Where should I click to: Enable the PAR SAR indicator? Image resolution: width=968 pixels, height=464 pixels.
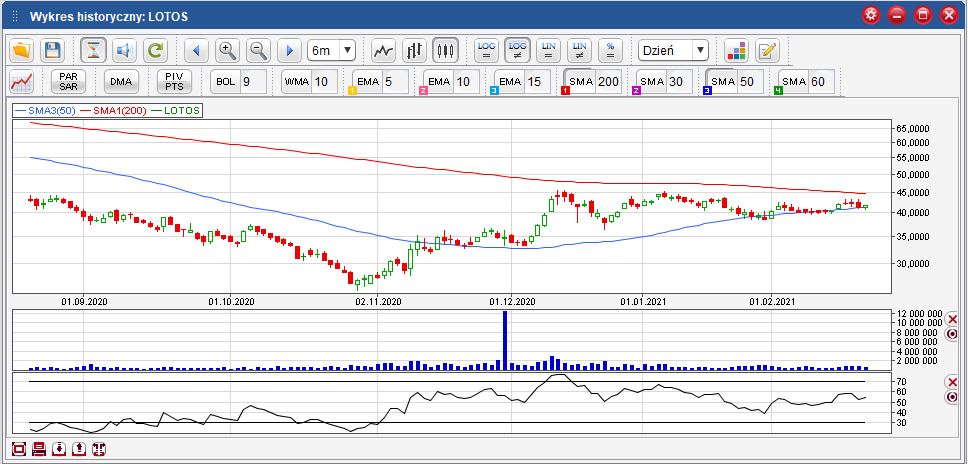69,82
